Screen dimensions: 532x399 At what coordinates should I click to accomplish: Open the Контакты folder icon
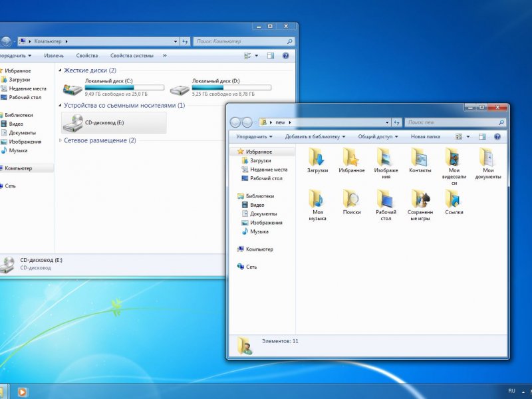420,157
